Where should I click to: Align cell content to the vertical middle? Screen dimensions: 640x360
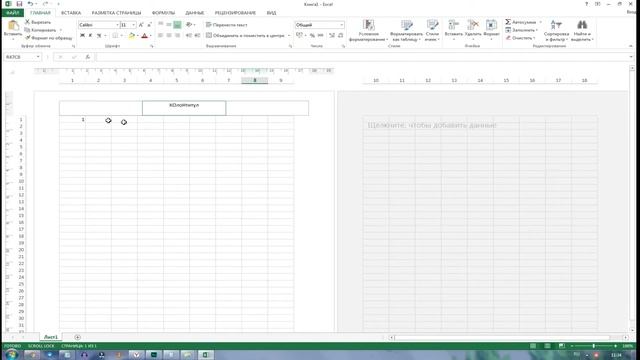coord(169,25)
